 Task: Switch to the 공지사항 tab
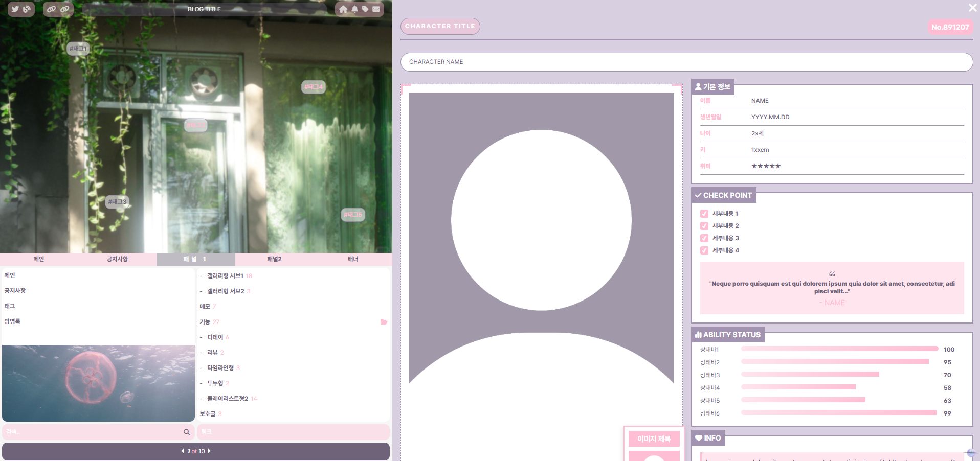coord(117,259)
